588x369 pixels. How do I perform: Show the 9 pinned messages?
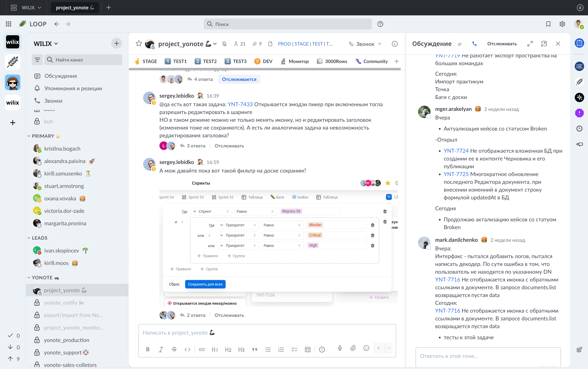click(x=257, y=44)
